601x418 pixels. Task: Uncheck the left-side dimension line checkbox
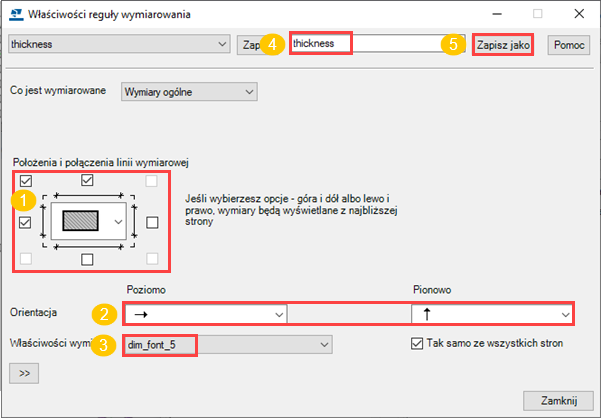point(25,222)
